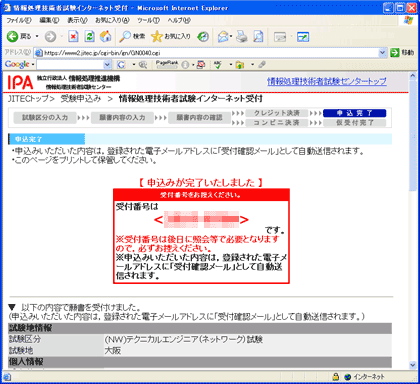Click the 試験区分の入力 step

(x=45, y=117)
